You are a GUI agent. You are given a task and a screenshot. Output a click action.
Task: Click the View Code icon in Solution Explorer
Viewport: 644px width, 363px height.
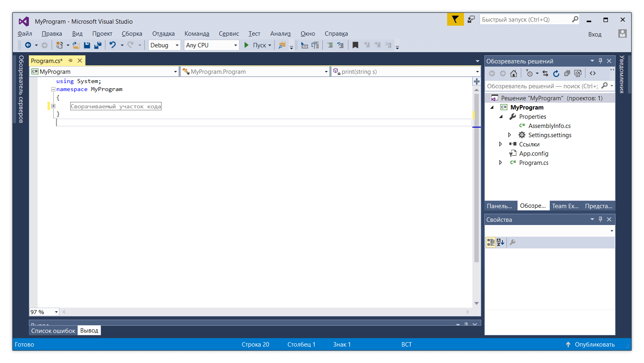click(593, 73)
